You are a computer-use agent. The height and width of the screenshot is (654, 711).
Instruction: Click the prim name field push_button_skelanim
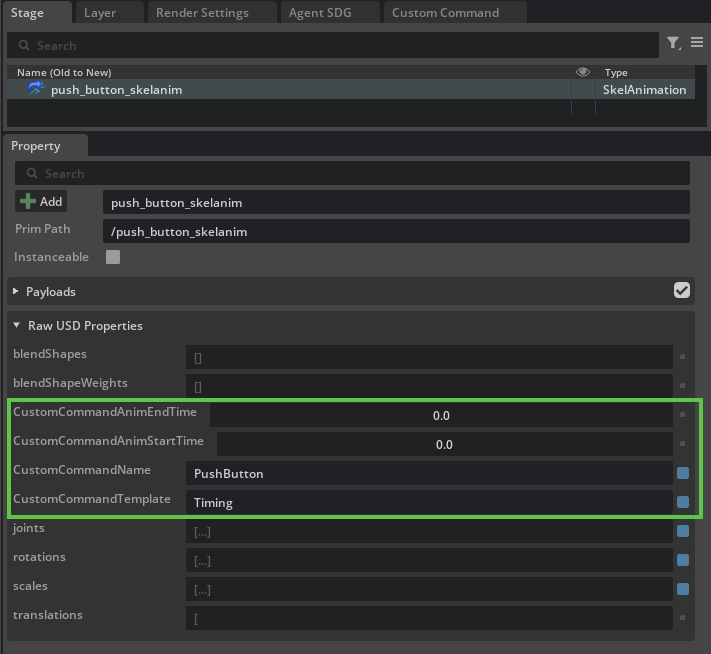click(396, 202)
